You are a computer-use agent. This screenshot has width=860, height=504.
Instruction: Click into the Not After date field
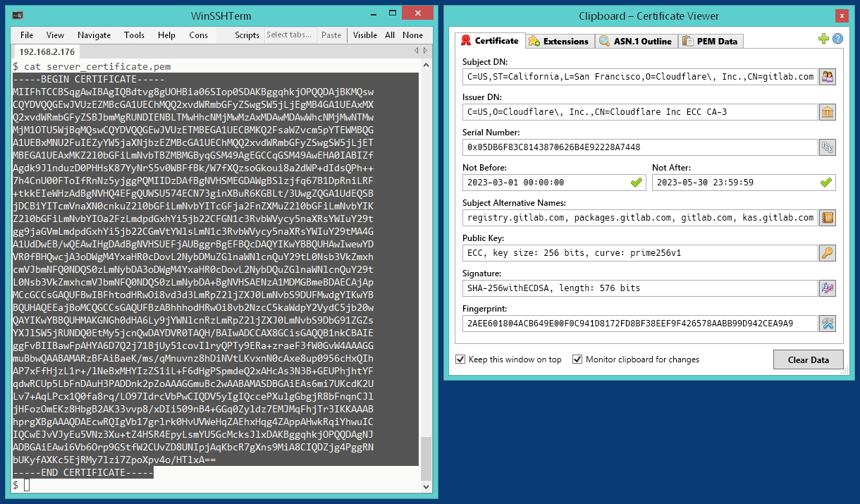[744, 182]
